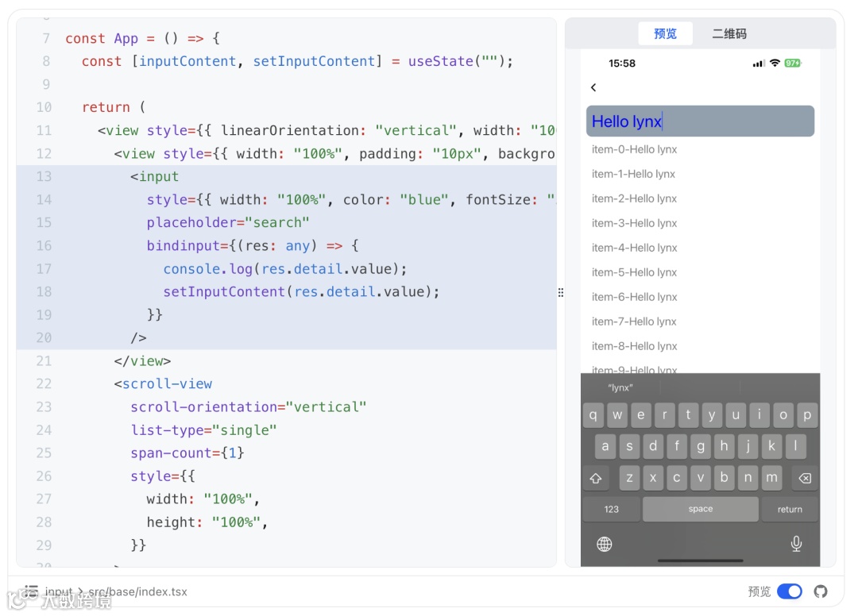The width and height of the screenshot is (858, 616).
Task: Tap the h key
Action: tap(724, 446)
